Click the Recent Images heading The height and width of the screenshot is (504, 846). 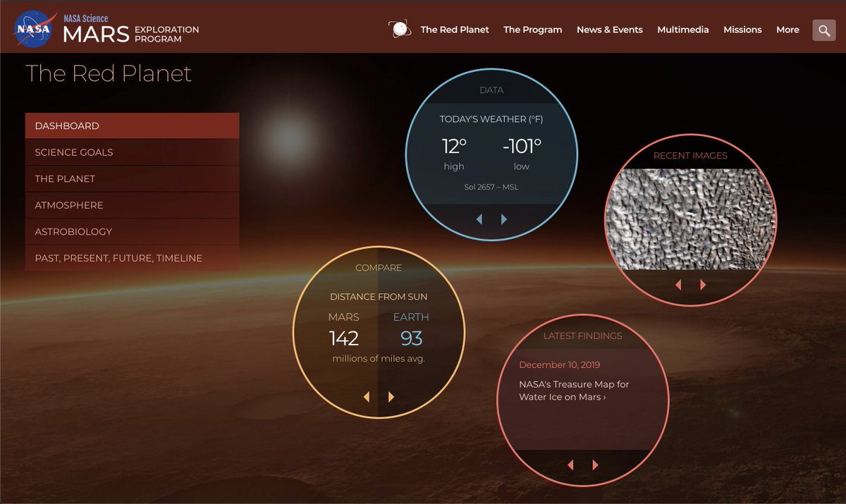coord(690,156)
